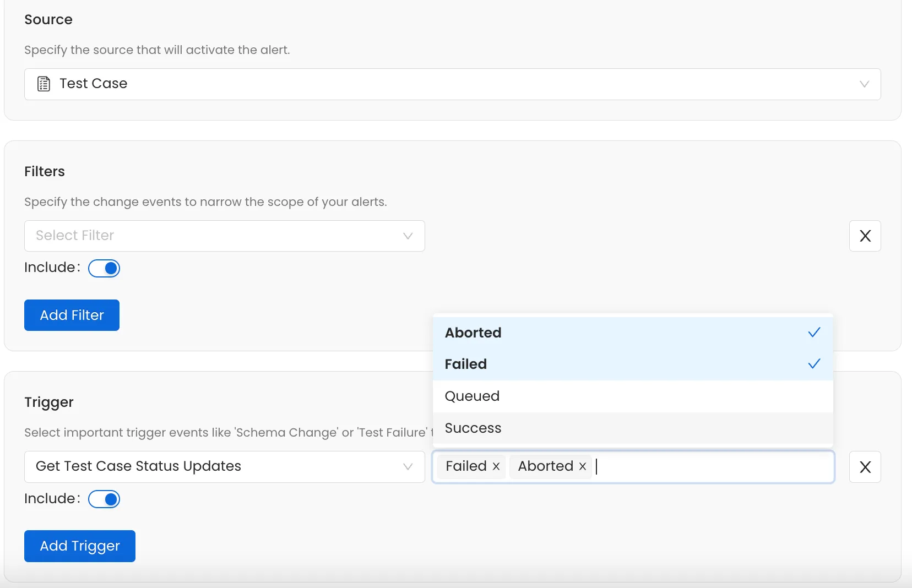Click the chevron on the Select Filter field
912x588 pixels.
pos(408,236)
